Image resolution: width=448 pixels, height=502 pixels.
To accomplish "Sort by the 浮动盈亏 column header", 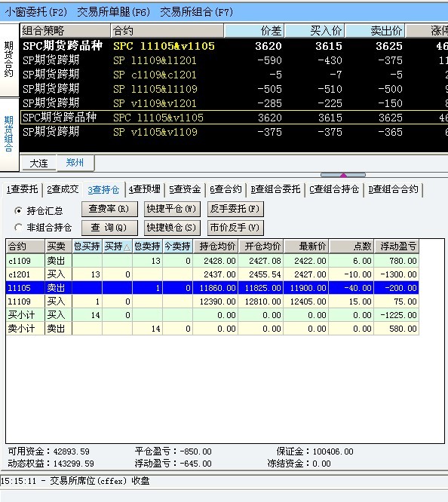I will coord(397,246).
